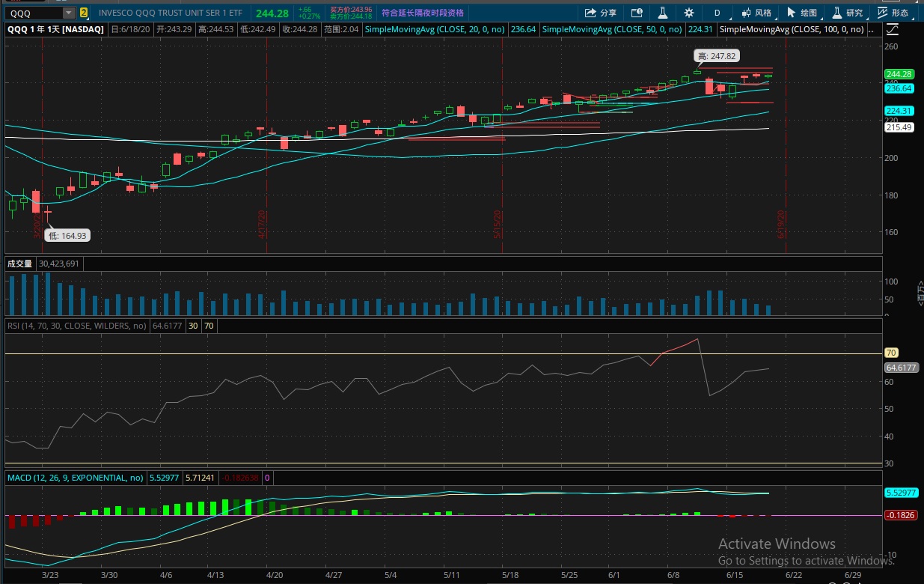Click the 3/23 date on time axis

pyautogui.click(x=50, y=574)
